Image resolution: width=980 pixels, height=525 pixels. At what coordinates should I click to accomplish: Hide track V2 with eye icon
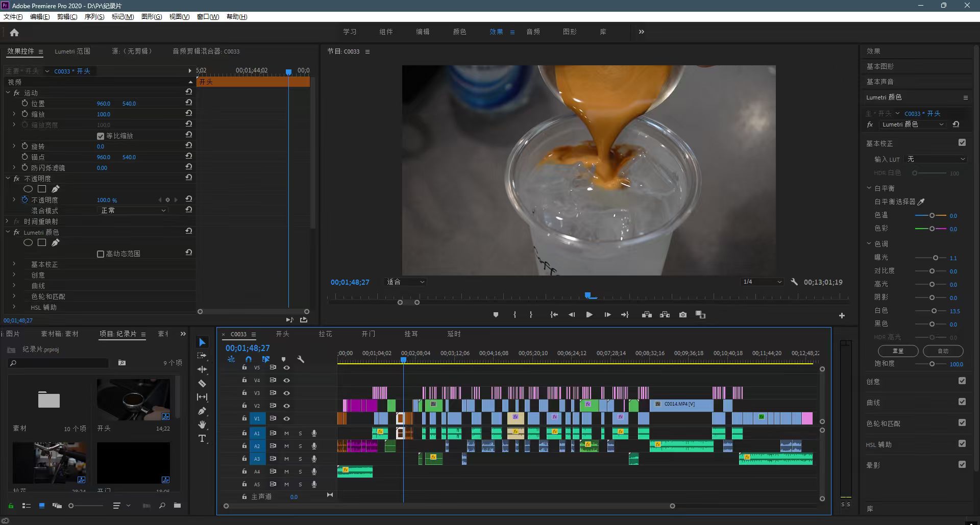(287, 406)
